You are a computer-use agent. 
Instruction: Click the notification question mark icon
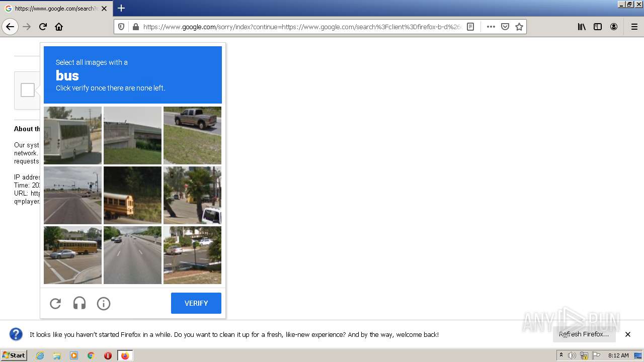click(x=16, y=334)
